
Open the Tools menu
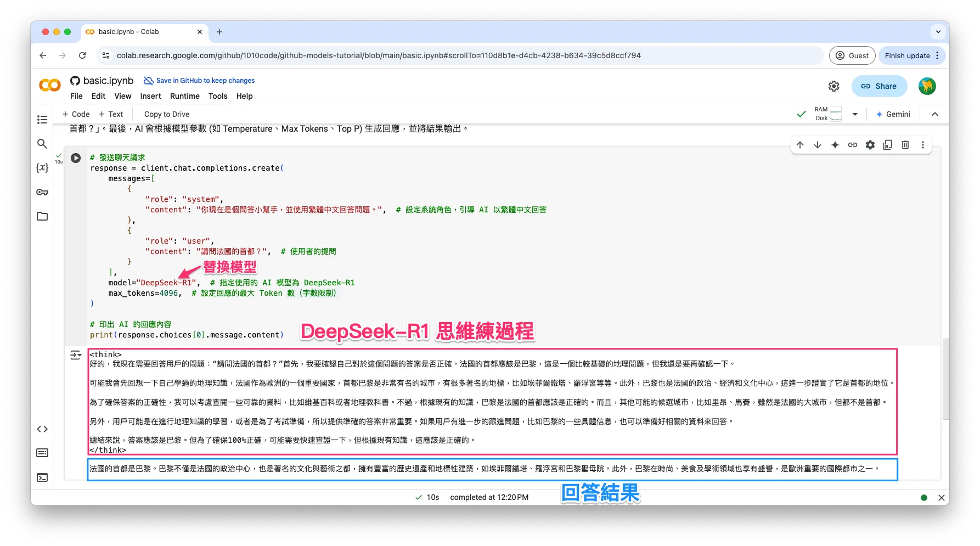218,96
